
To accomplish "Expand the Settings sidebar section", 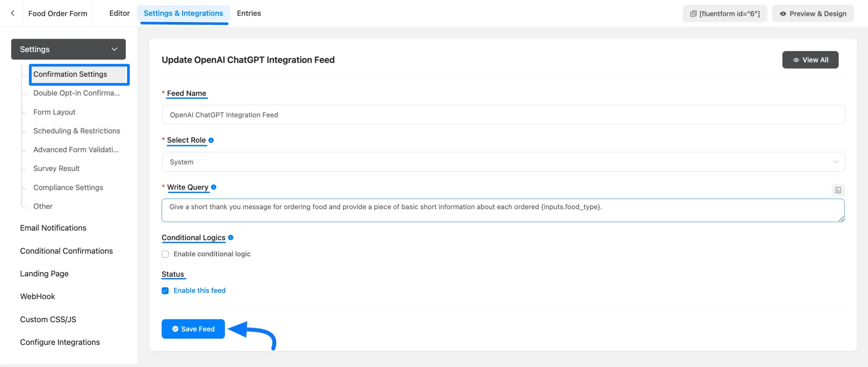I will 68,49.
